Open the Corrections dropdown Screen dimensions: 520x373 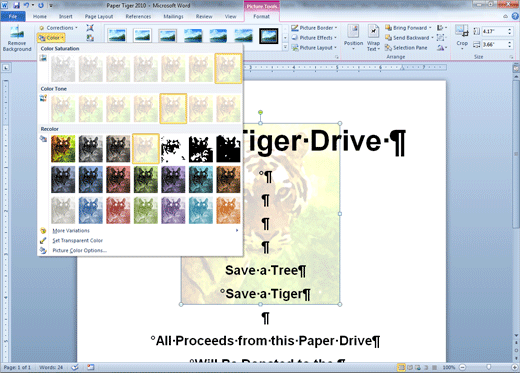click(x=58, y=28)
